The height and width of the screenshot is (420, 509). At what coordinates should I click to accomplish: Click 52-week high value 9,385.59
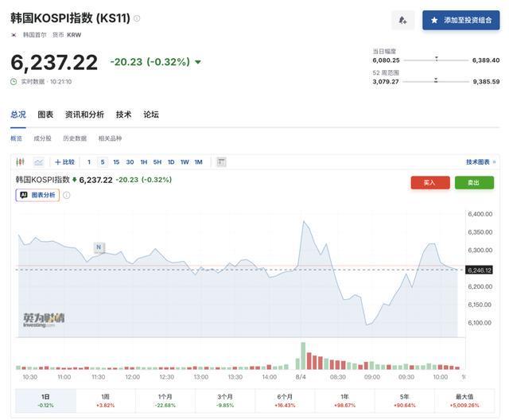486,81
